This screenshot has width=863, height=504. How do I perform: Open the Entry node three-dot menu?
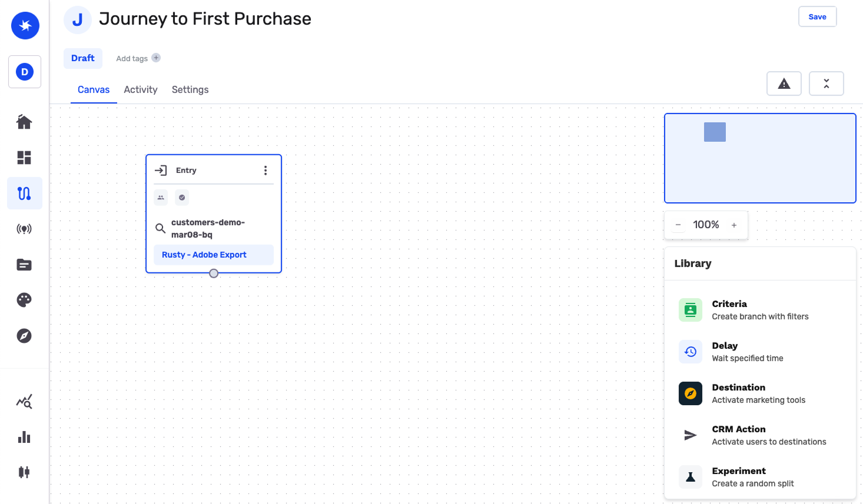pos(265,171)
